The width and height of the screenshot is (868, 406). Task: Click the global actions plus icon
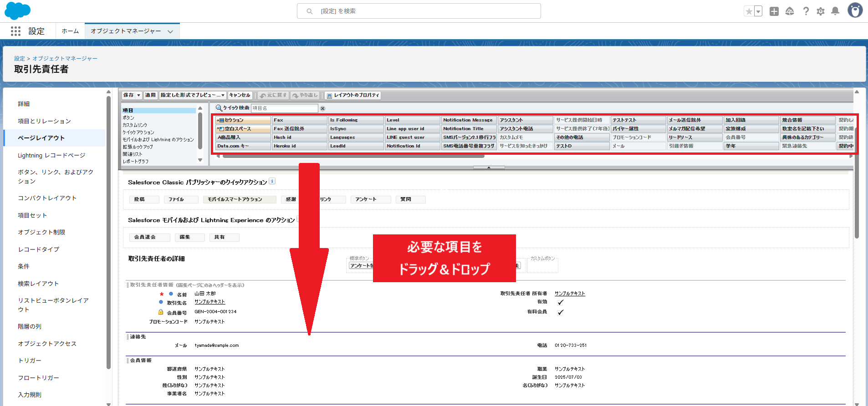click(774, 11)
